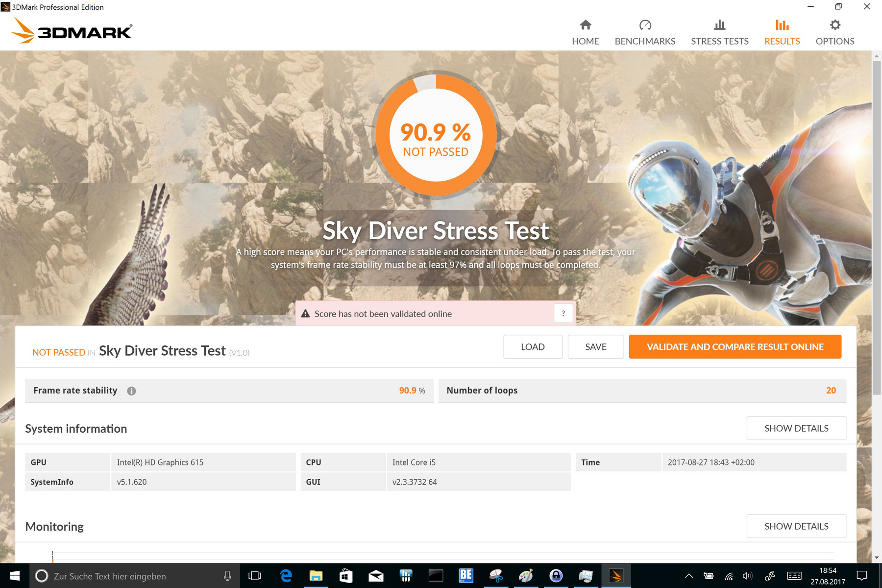The height and width of the screenshot is (588, 882).
Task: Open the BE Pro app in taskbar
Action: pyautogui.click(x=466, y=576)
